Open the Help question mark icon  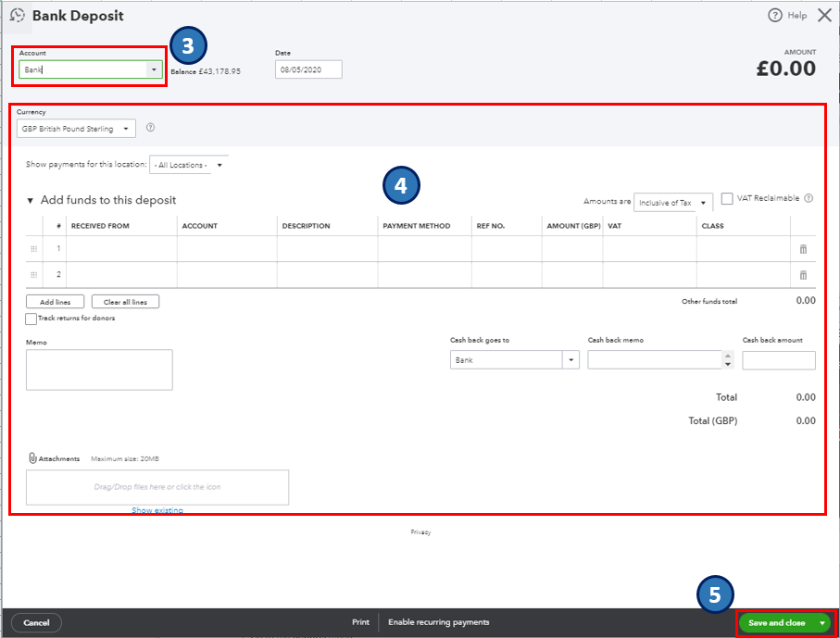(x=775, y=16)
